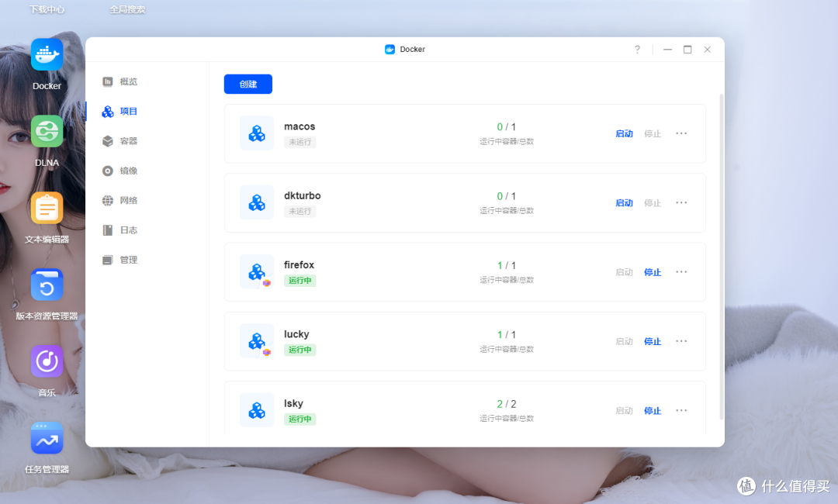Click the lucky project icon

(257, 341)
